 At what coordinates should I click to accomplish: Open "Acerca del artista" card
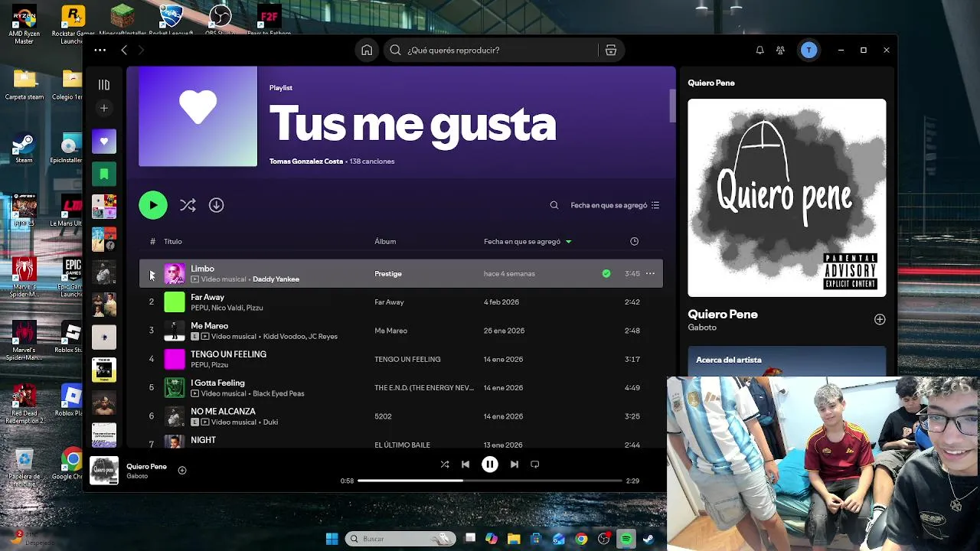point(786,360)
